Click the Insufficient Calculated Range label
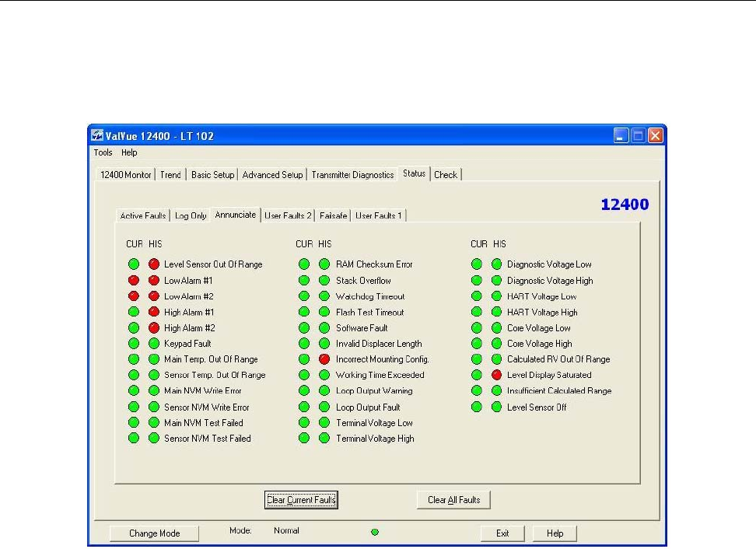The width and height of the screenshot is (756, 549). (558, 390)
